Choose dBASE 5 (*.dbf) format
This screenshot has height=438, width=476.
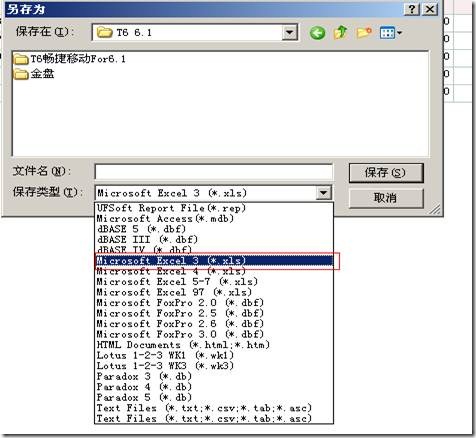click(x=214, y=229)
